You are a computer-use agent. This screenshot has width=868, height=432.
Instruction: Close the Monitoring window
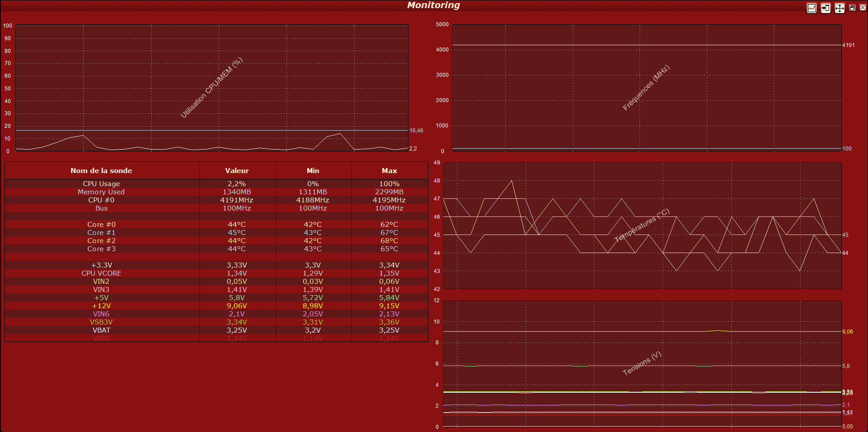click(863, 8)
